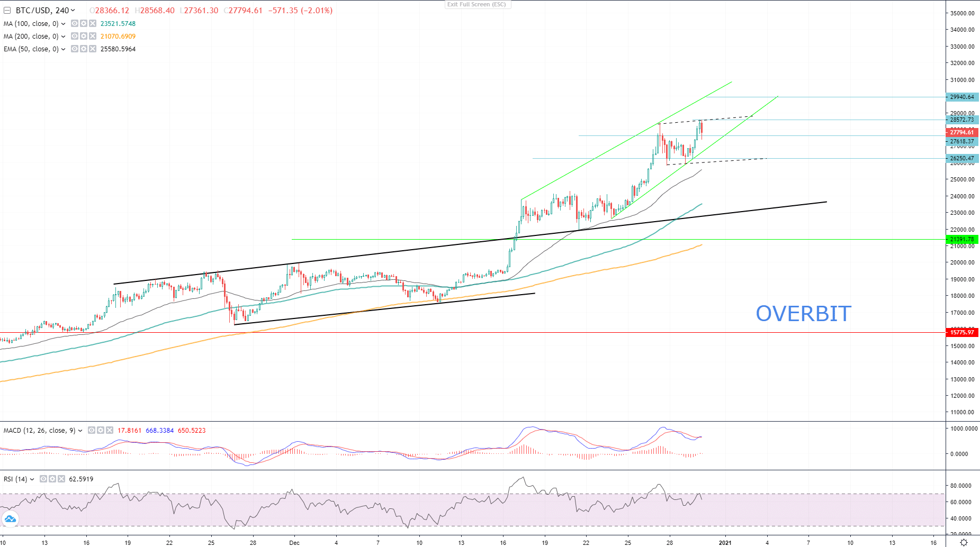
Task: Toggle visibility of MA 200 line
Action: coord(75,37)
